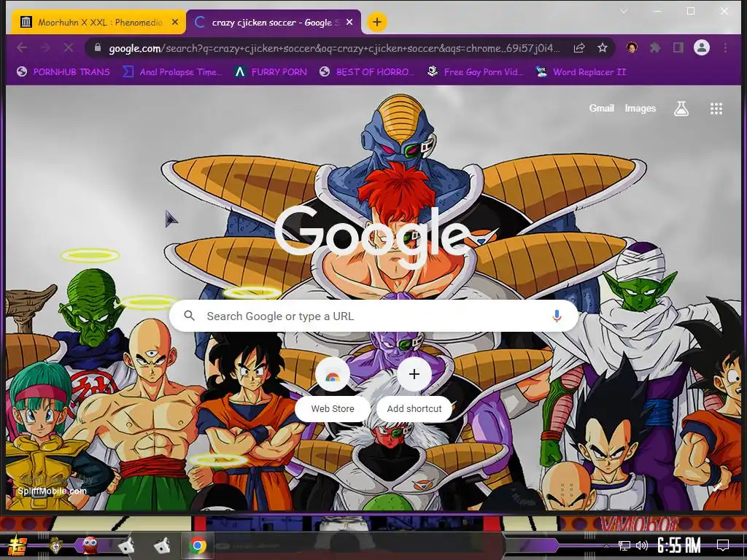Open a new tab with the plus button
The height and width of the screenshot is (560, 747).
tap(377, 22)
